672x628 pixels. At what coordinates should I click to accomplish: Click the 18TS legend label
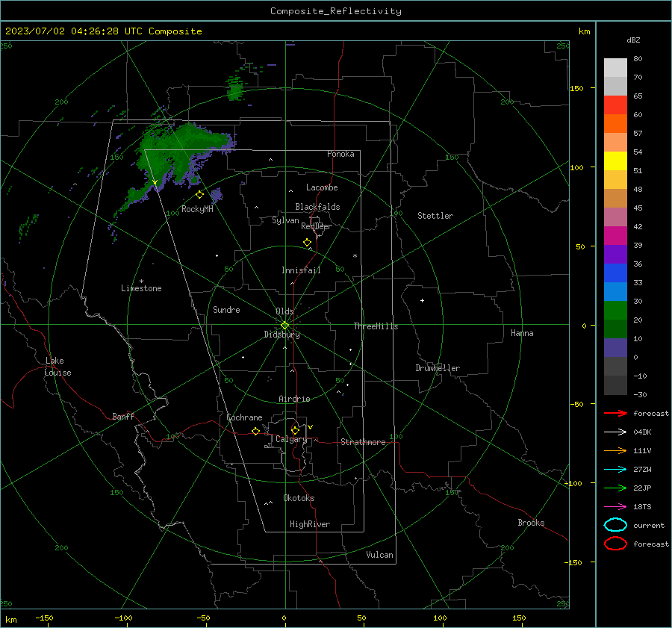click(642, 507)
